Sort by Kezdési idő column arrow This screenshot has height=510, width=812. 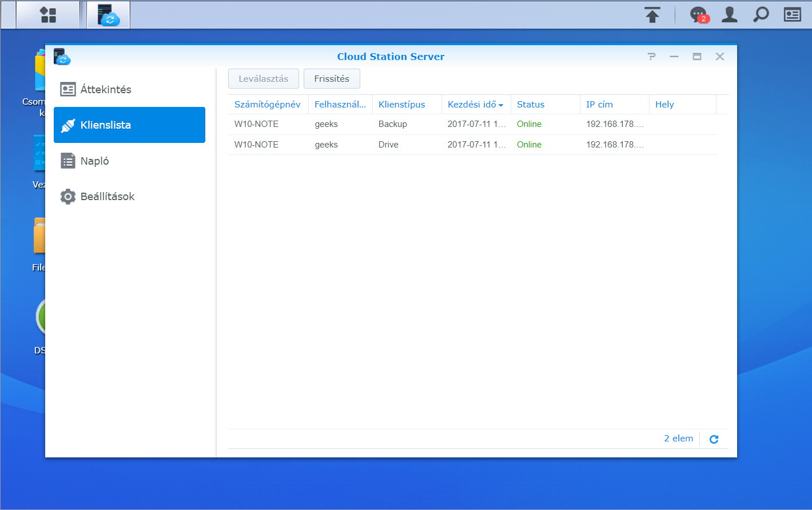click(x=501, y=105)
